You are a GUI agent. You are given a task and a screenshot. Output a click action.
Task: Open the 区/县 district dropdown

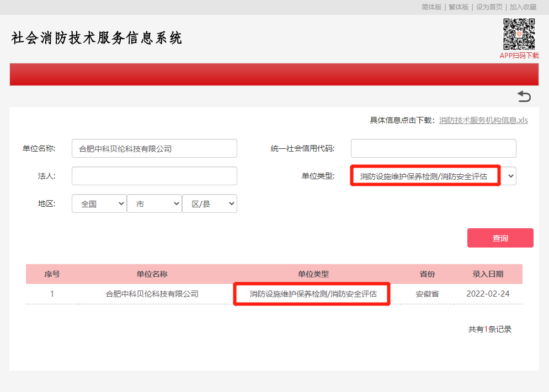tap(210, 203)
